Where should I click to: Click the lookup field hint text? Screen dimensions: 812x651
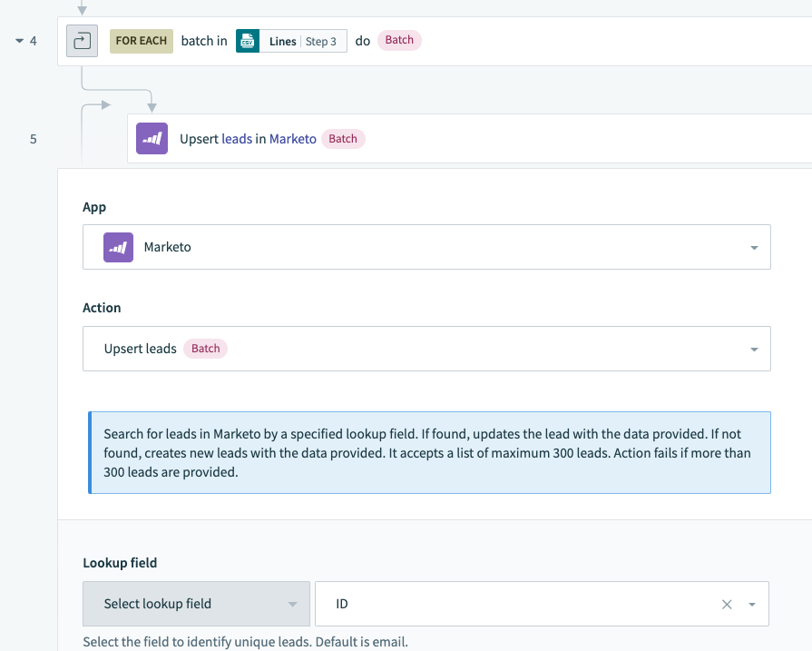click(x=246, y=642)
